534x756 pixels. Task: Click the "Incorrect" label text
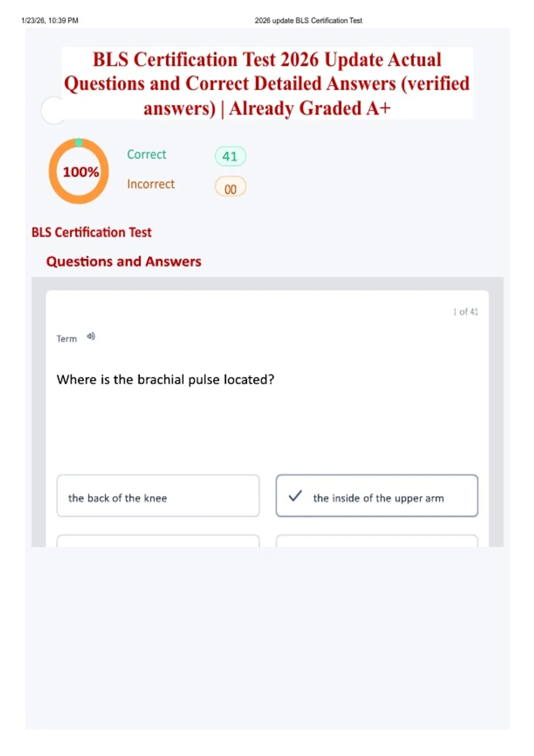tap(151, 184)
